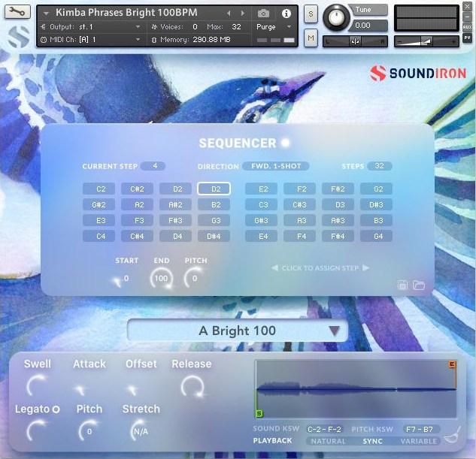Click the Max voices value 32
The width and height of the screenshot is (476, 459).
pyautogui.click(x=236, y=27)
